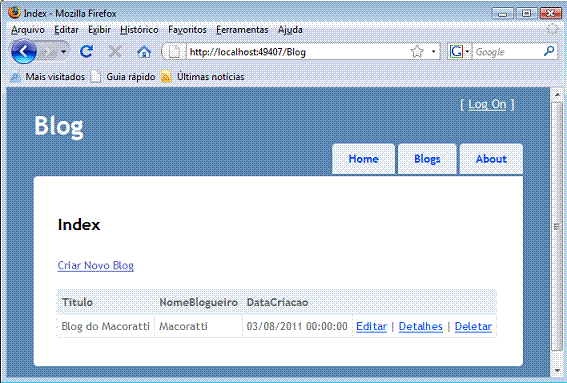567x383 pixels.
Task: Click Editar for Blog do Macoratti
Action: point(371,326)
